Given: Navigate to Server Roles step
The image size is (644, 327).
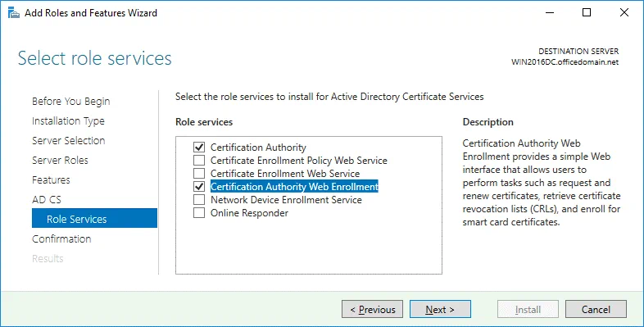Looking at the screenshot, I should (60, 160).
